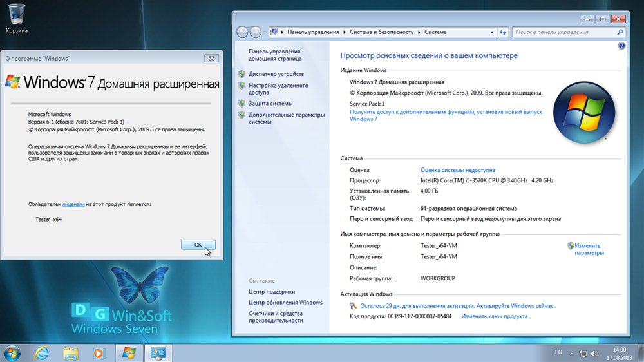The height and width of the screenshot is (362, 644).
Task: Open 'Диспетчер устройств' in the sidebar
Action: coord(276,74)
